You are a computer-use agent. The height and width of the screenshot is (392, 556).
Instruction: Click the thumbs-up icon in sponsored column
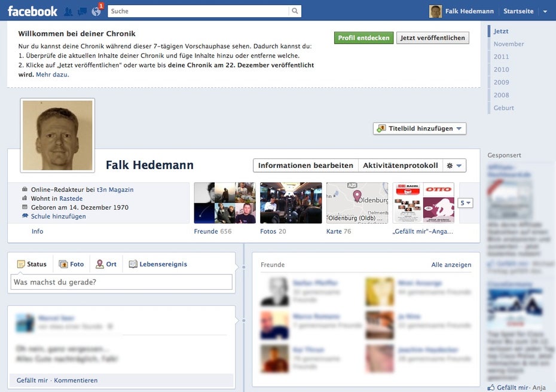tap(491, 387)
